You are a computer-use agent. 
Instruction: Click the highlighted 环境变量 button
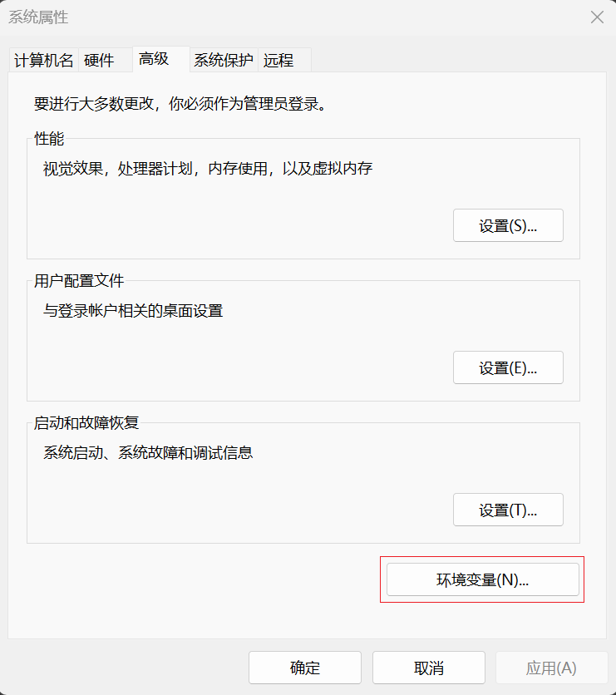pos(482,579)
